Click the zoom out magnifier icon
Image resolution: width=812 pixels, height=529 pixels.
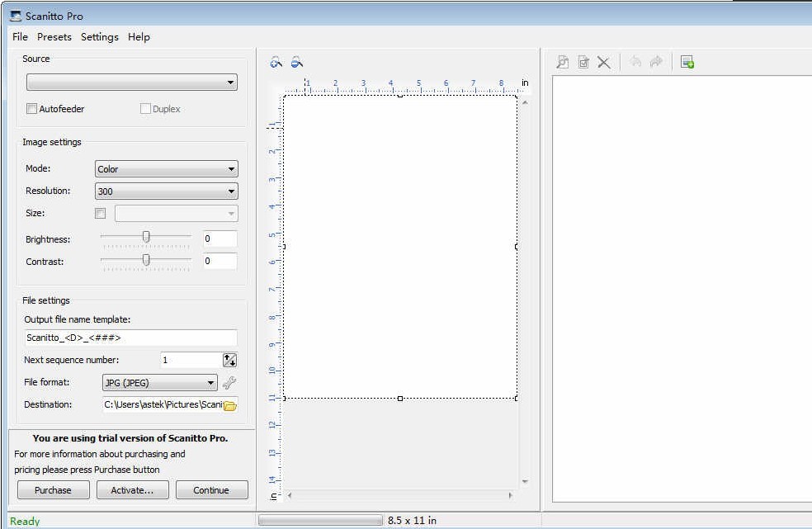[x=297, y=63]
